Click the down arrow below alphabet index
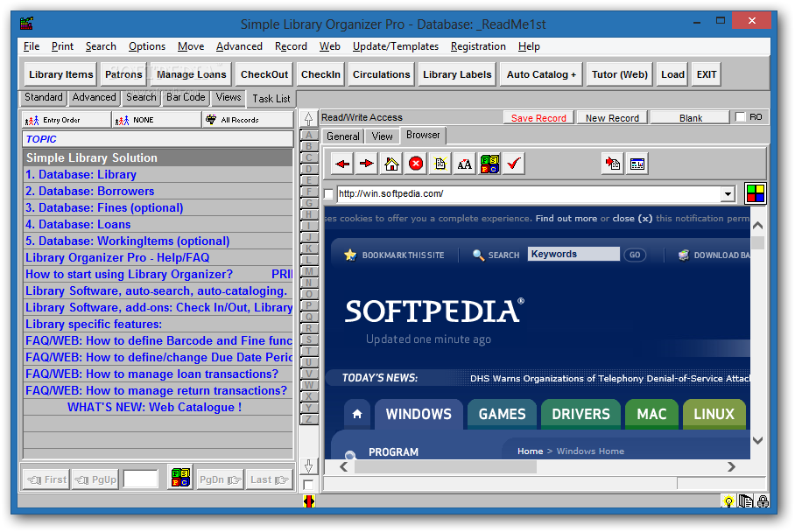 pyautogui.click(x=308, y=465)
